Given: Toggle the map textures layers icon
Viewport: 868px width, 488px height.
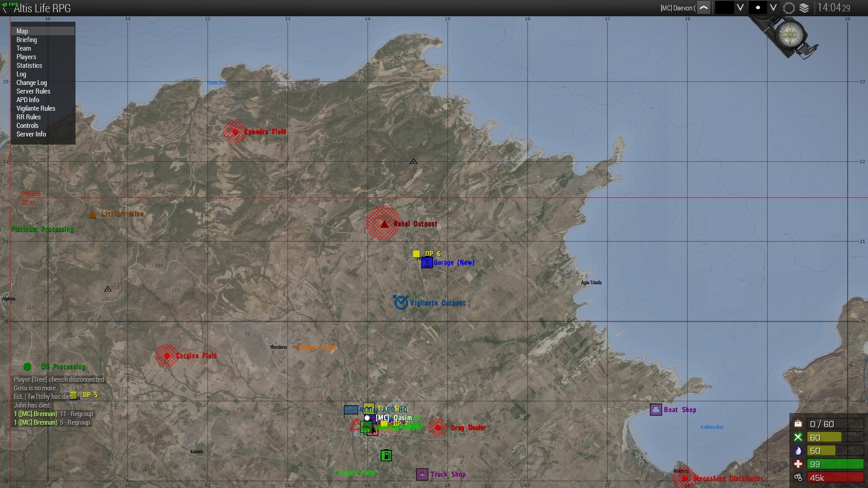Looking at the screenshot, I should pyautogui.click(x=804, y=8).
